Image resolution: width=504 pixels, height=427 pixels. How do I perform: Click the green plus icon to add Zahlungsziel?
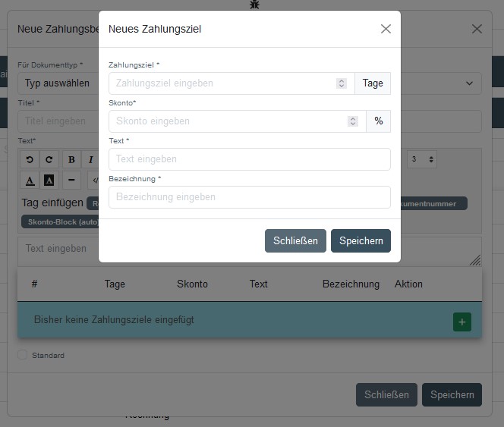(x=462, y=322)
